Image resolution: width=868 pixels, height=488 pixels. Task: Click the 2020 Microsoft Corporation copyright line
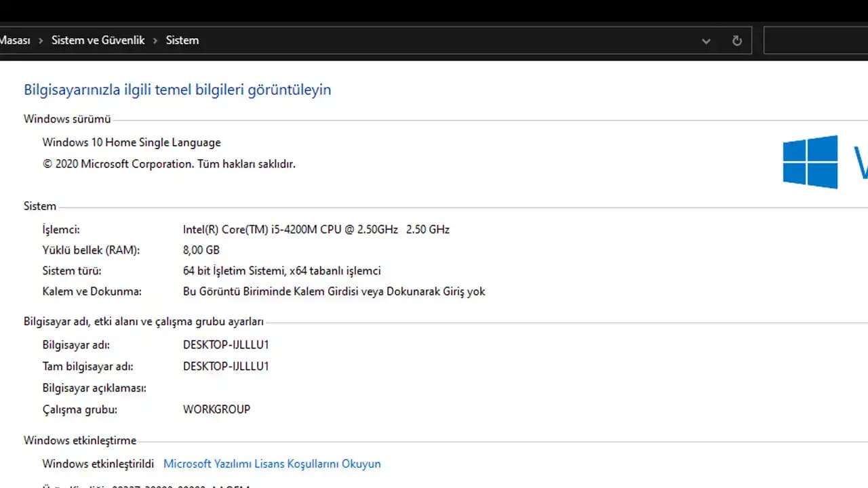[x=169, y=164]
